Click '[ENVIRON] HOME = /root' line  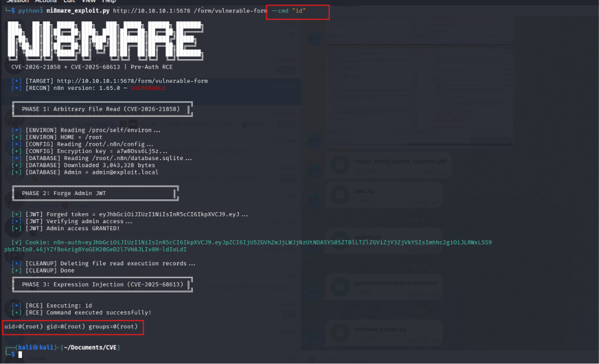56,137
